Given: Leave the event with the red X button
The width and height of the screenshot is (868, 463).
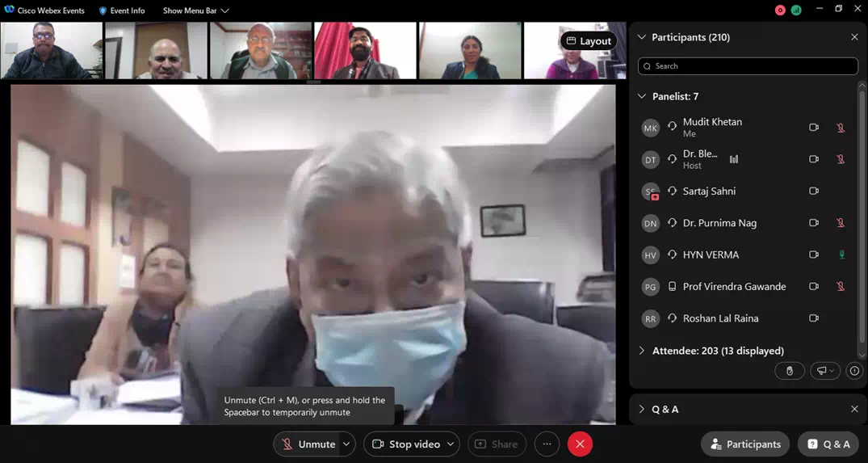Looking at the screenshot, I should tap(580, 444).
